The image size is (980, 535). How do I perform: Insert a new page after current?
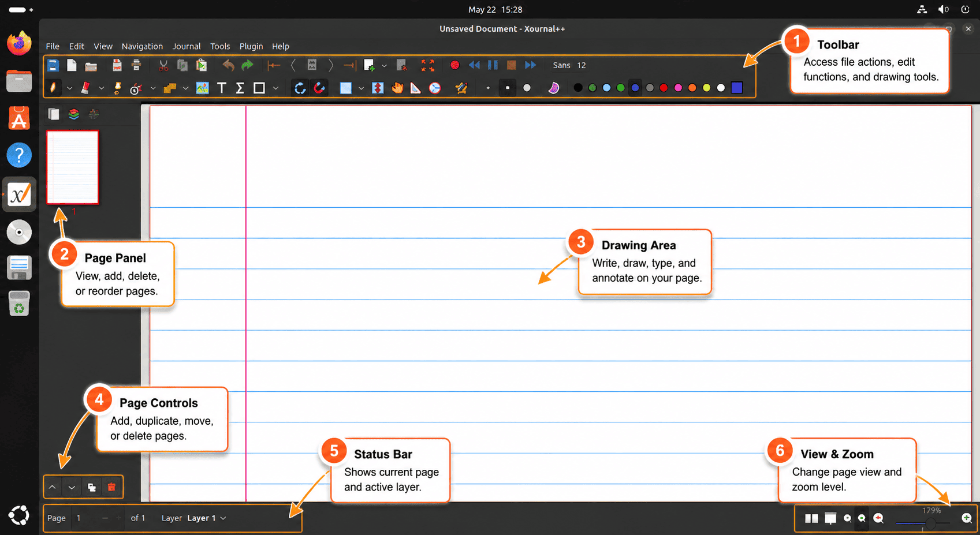369,65
